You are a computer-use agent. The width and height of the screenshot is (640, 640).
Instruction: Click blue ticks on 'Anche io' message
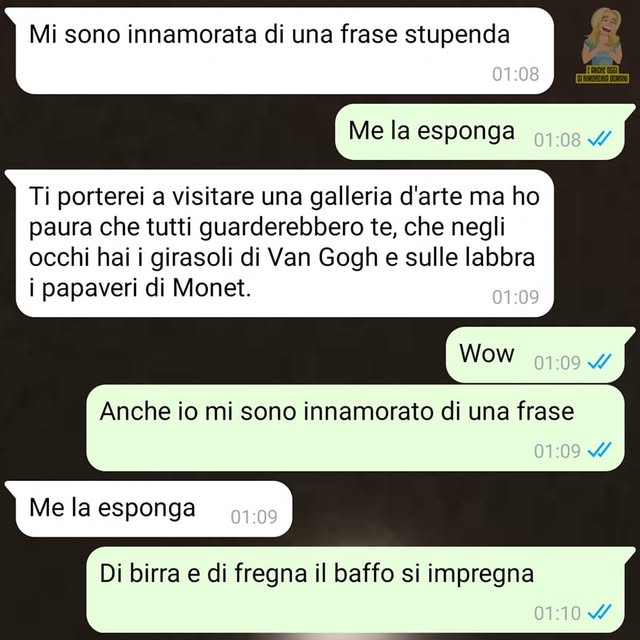point(599,450)
